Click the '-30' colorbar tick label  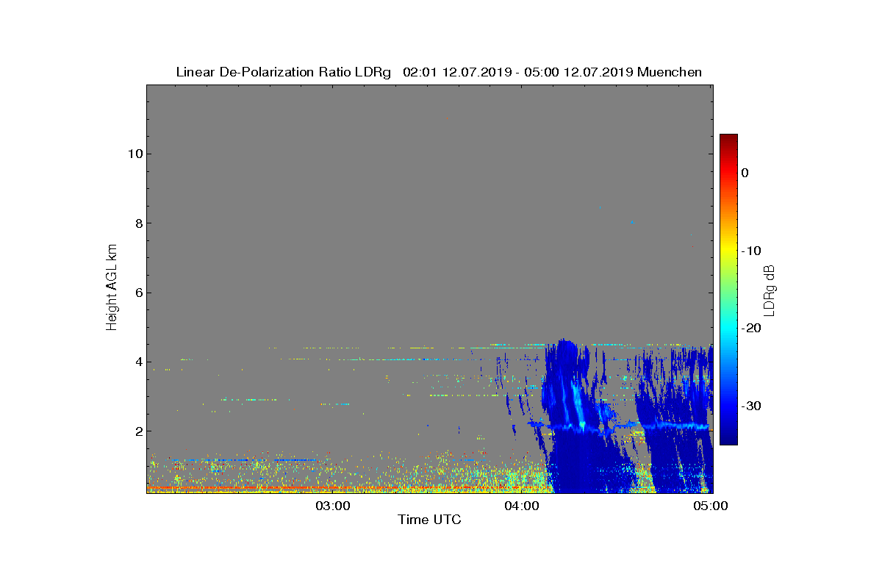click(750, 406)
